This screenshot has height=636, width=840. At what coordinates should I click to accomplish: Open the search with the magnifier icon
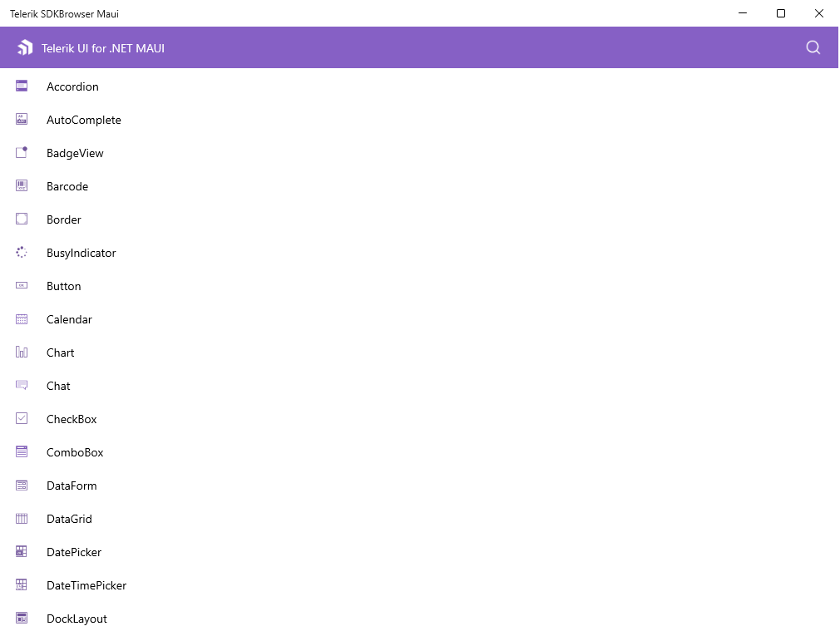[813, 47]
